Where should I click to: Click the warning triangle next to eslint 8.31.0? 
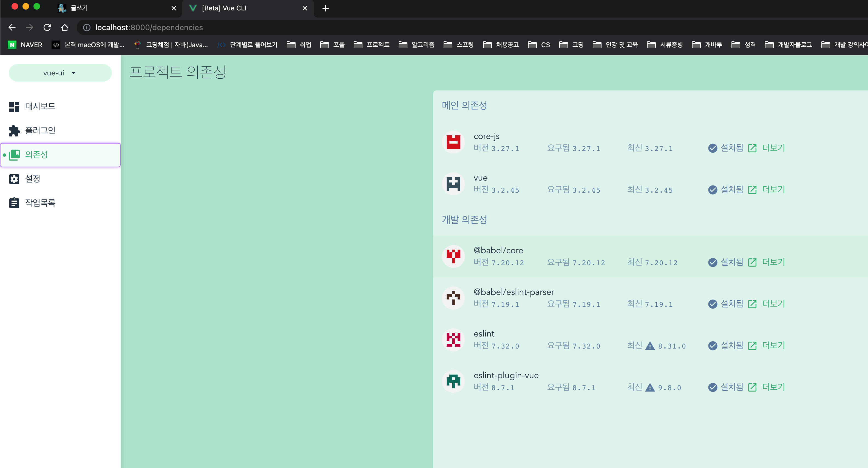pos(650,346)
